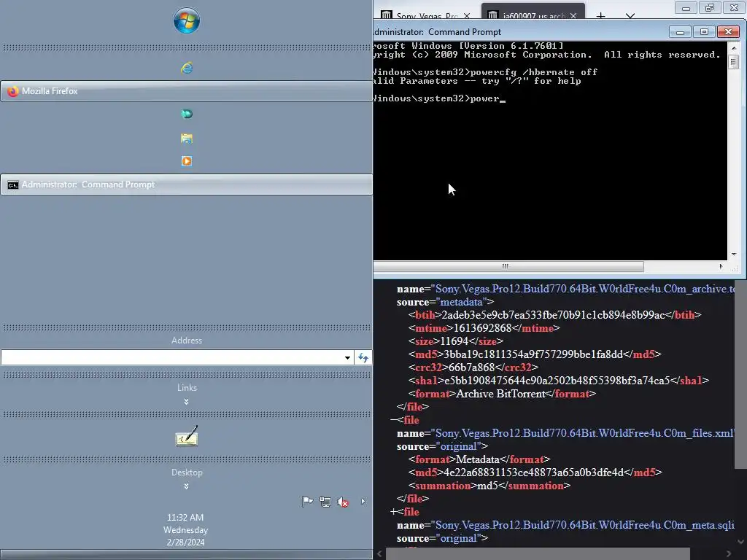747x560 pixels.
Task: Restore down the Firefox window
Action: 710,8
